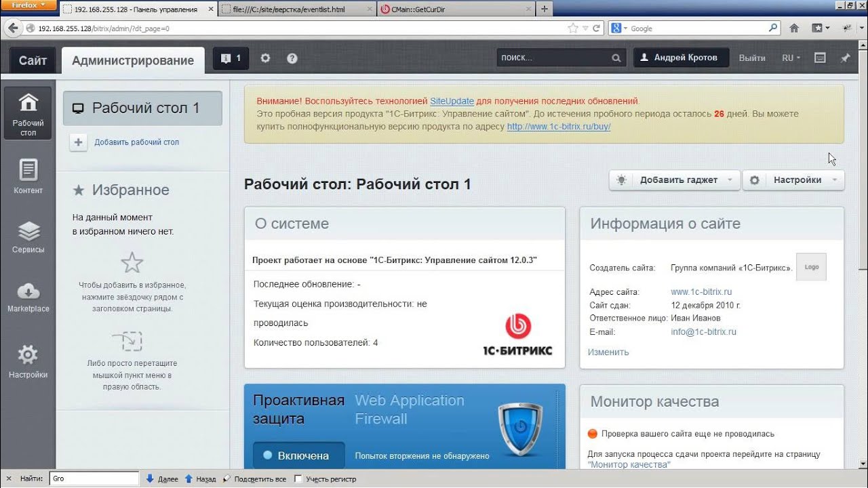Click the Найти find-bar input field

pos(94,479)
